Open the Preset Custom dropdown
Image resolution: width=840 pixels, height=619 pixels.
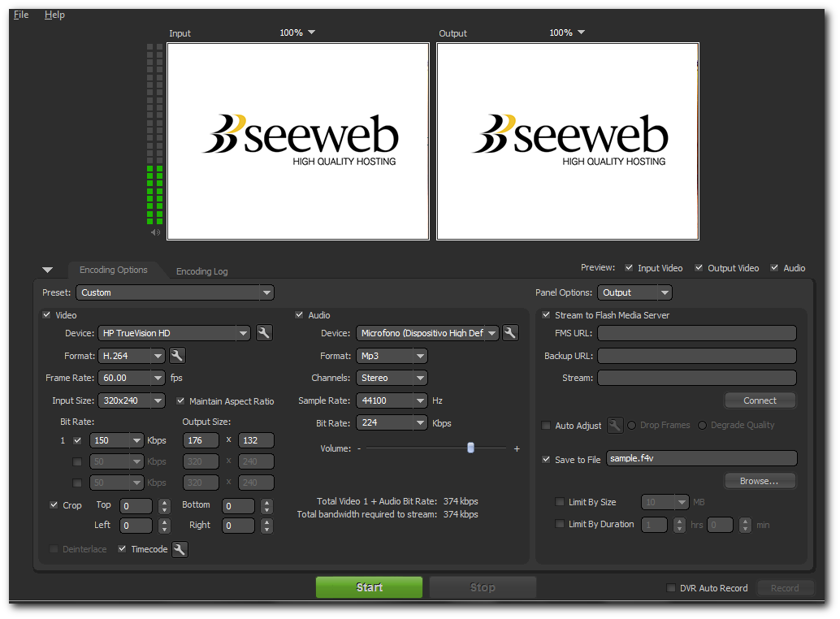[x=175, y=293]
